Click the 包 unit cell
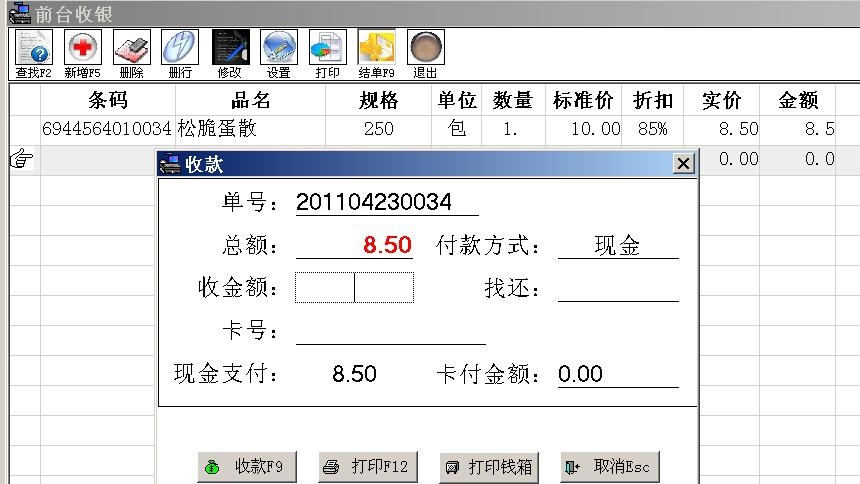 [x=456, y=128]
